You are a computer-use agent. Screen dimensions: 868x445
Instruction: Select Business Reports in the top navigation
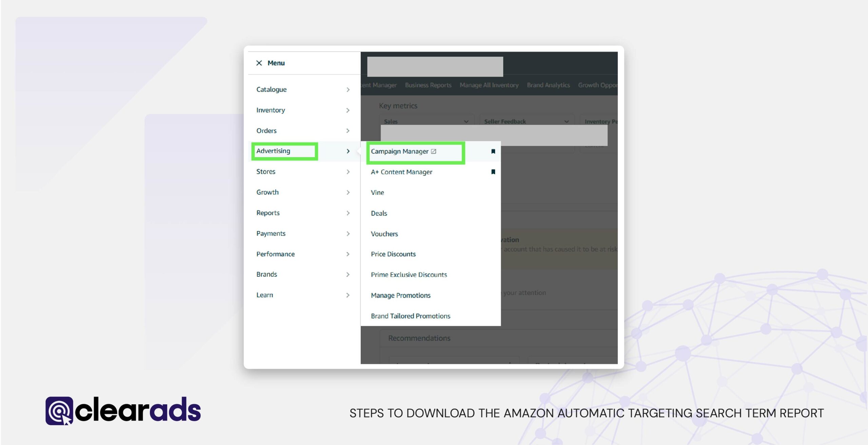pyautogui.click(x=428, y=85)
